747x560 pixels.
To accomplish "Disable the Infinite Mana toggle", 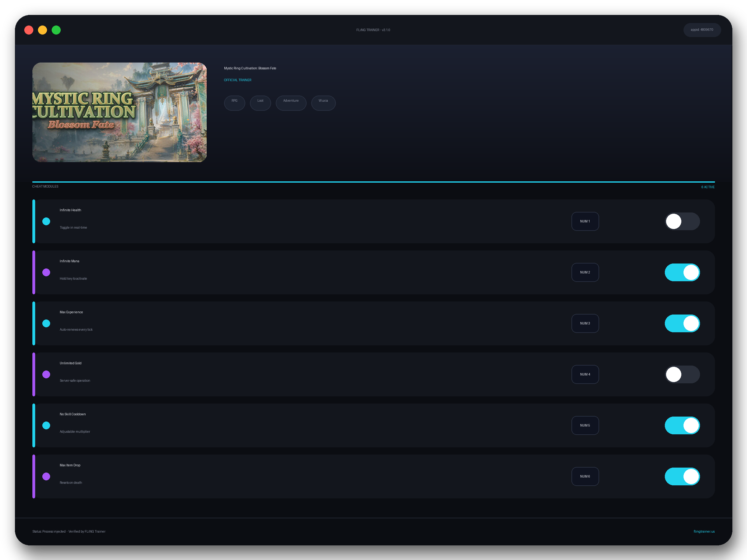I will point(682,273).
